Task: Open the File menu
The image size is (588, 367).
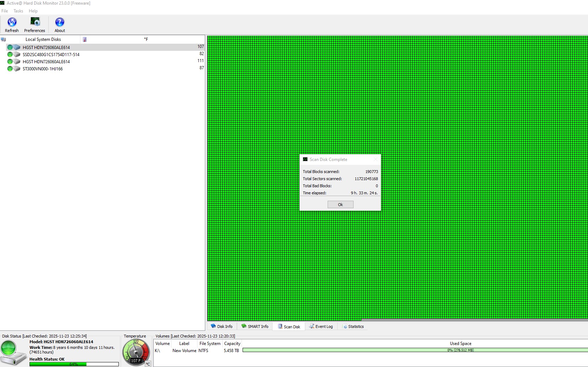Action: coord(5,11)
